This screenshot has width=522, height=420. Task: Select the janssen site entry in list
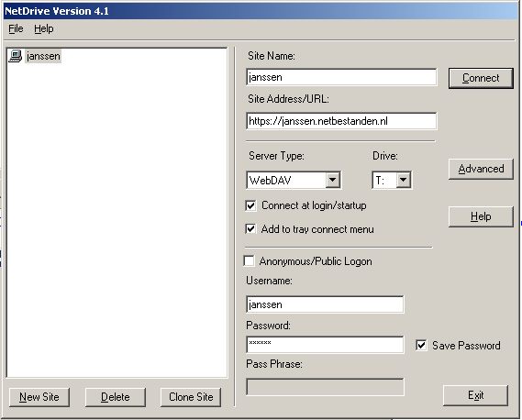click(43, 56)
